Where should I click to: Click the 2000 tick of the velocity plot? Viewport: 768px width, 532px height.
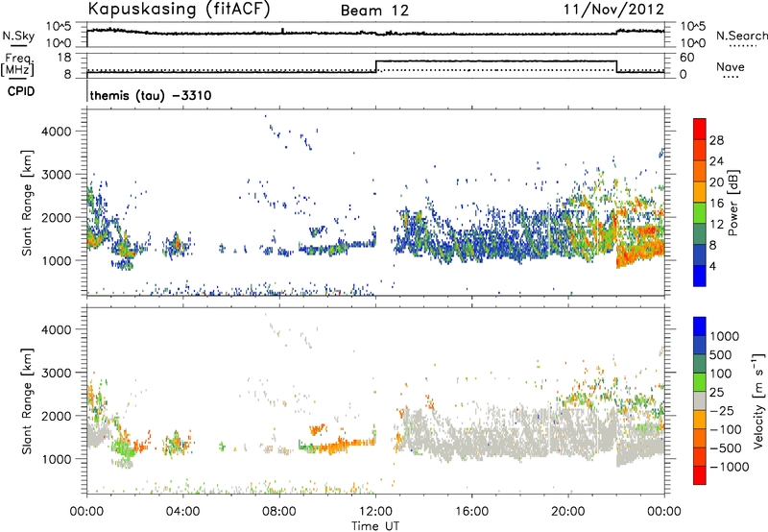(x=56, y=416)
